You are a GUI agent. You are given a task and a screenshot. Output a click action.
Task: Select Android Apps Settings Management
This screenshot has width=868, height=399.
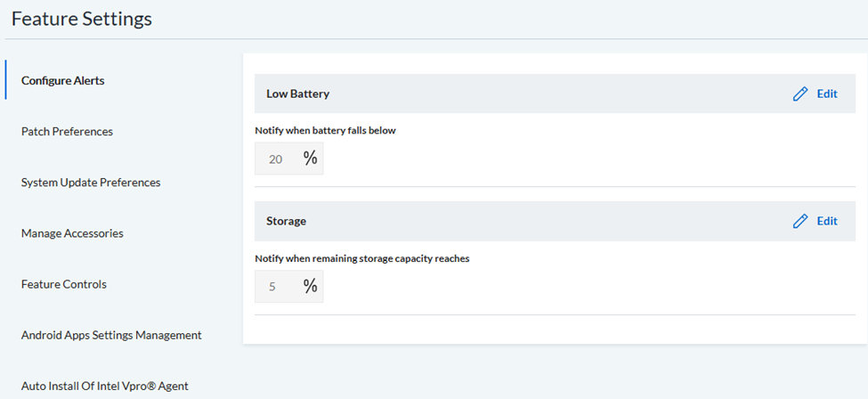[111, 335]
